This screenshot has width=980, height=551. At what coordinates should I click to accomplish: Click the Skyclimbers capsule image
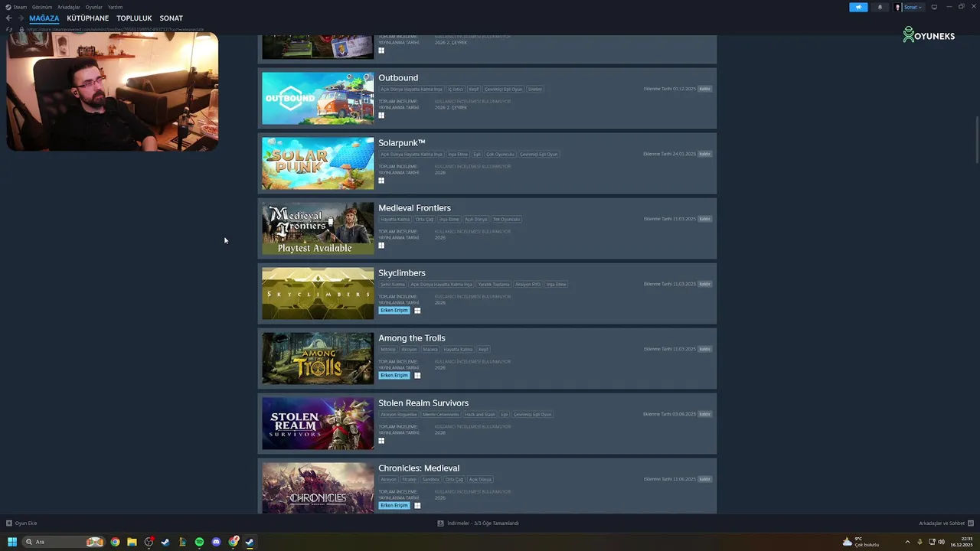pos(318,293)
